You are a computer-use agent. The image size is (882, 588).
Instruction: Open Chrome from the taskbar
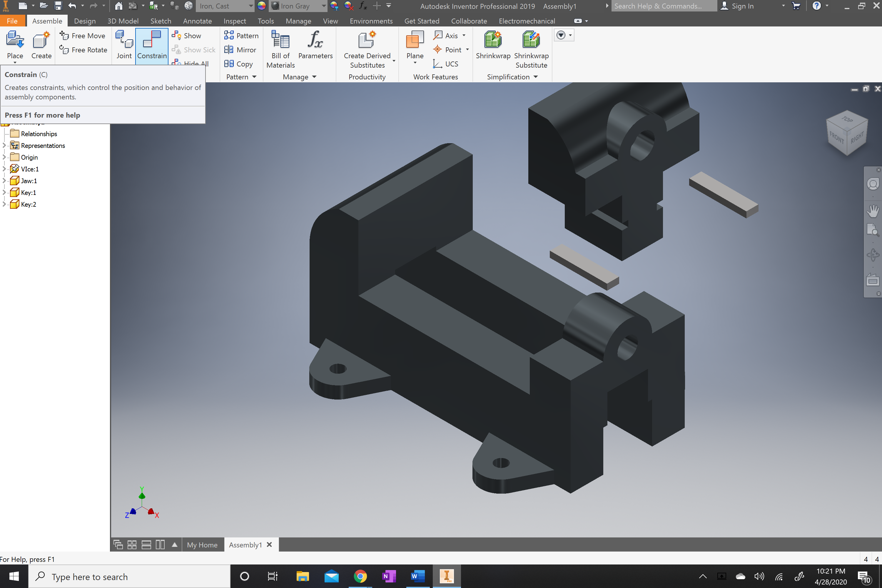pyautogui.click(x=360, y=576)
